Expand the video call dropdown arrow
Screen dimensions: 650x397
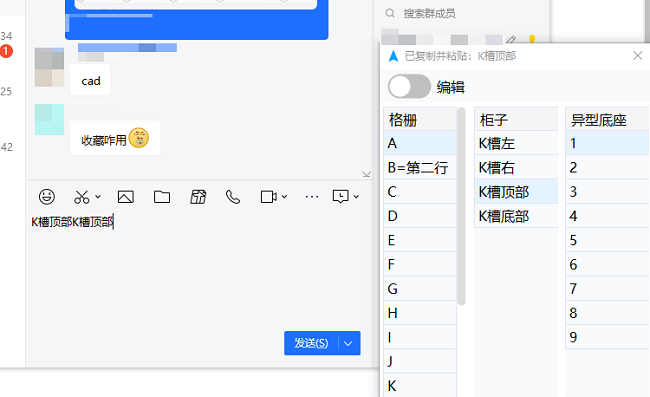point(284,196)
